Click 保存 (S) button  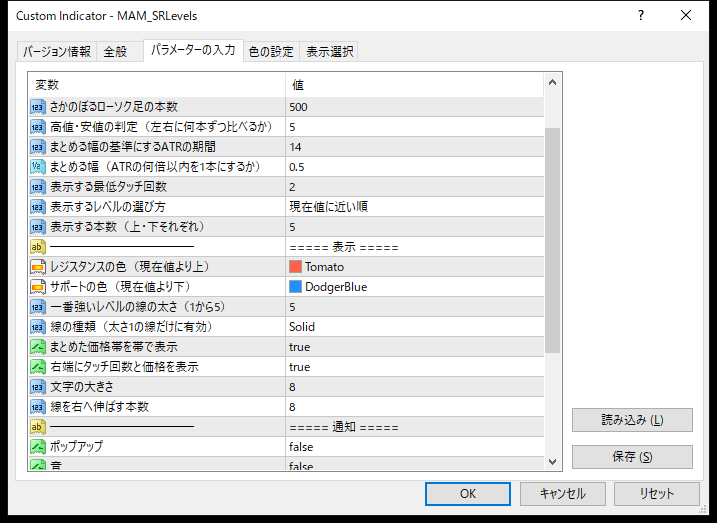pyautogui.click(x=632, y=457)
